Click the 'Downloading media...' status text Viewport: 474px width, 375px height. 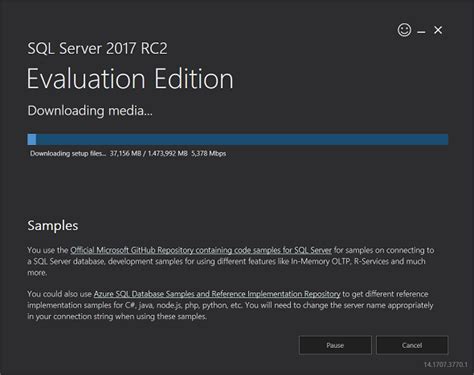[90, 111]
